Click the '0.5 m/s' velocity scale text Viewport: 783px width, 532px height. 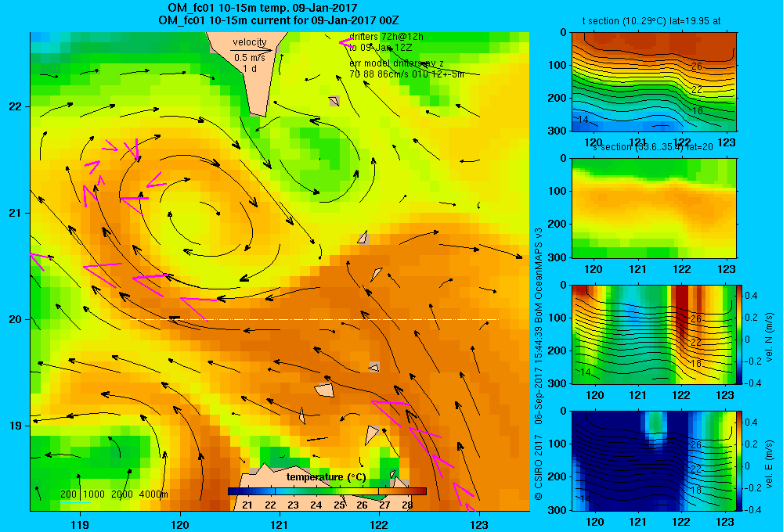coord(250,58)
